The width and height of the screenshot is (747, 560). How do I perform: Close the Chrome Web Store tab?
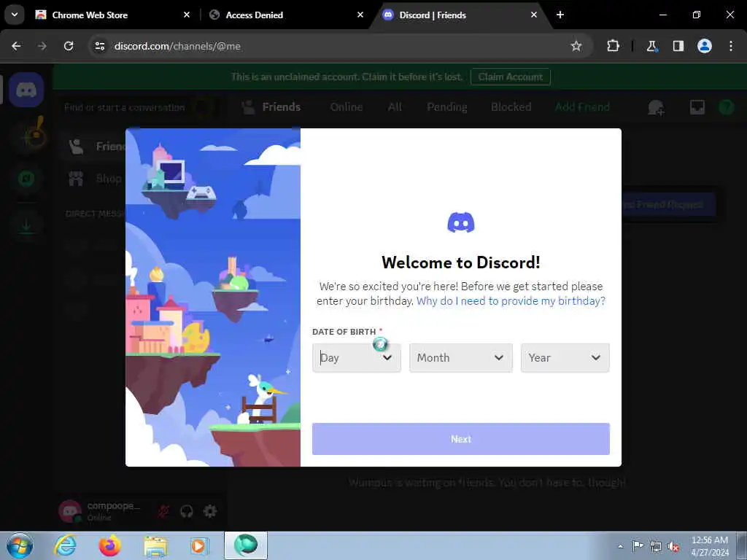tap(187, 15)
